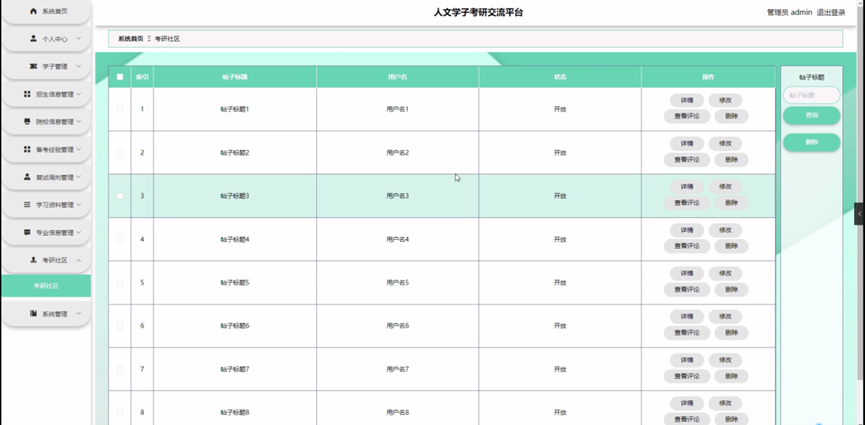
Task: Expand the 学习资料管理 menu chevron
Action: 78,205
